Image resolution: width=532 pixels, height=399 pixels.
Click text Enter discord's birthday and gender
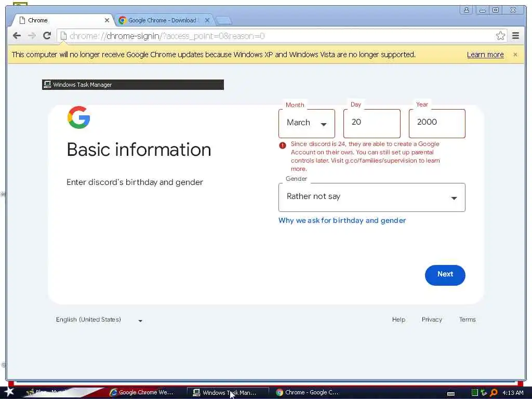click(x=135, y=182)
